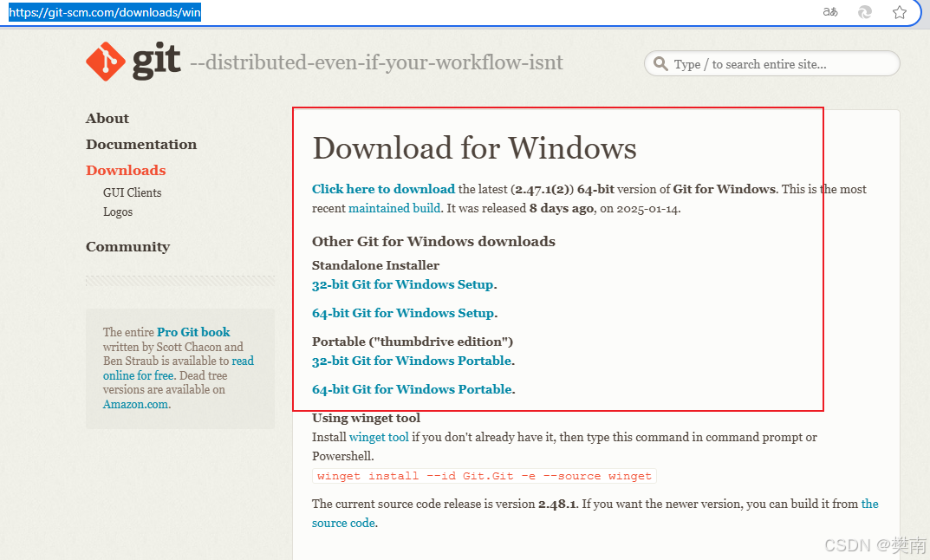Open the About section
Viewport: 930px width, 560px height.
[107, 118]
